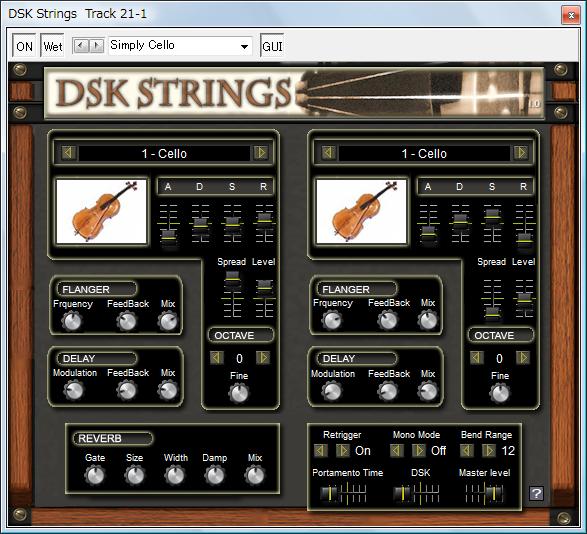Click right layer Delay Mix knob
This screenshot has width=587, height=534.
click(428, 391)
